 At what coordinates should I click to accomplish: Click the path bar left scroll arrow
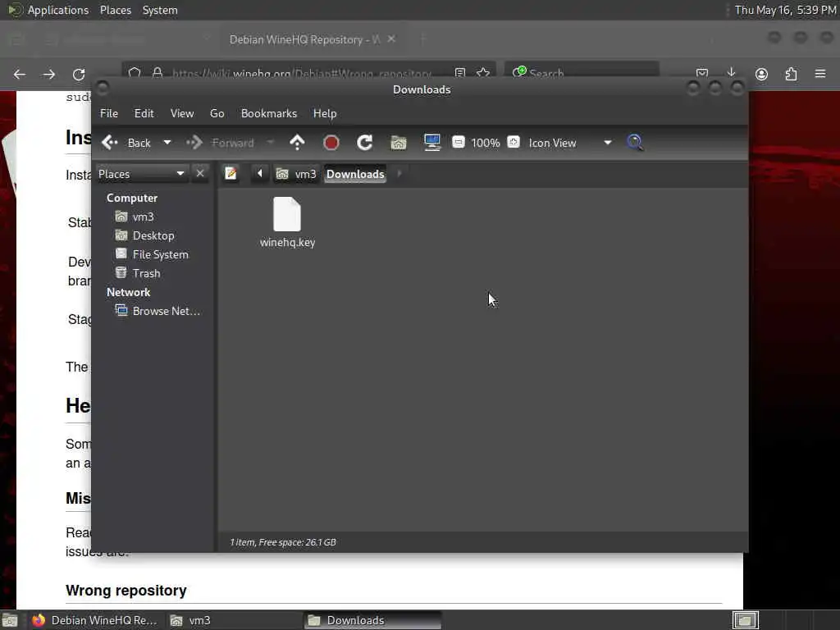259,174
